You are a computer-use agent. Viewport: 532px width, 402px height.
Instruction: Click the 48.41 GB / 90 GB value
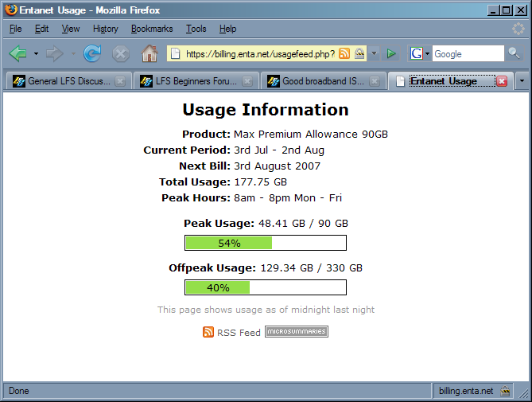(x=303, y=224)
